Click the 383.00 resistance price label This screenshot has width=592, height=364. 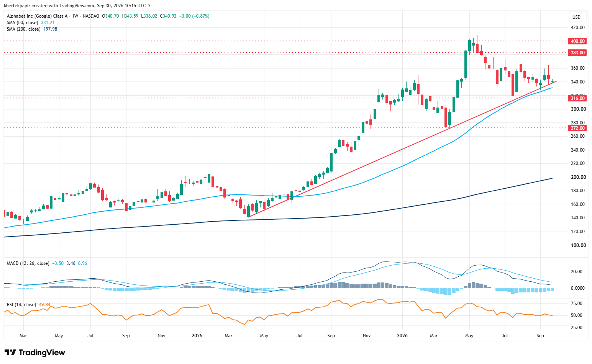pyautogui.click(x=577, y=52)
